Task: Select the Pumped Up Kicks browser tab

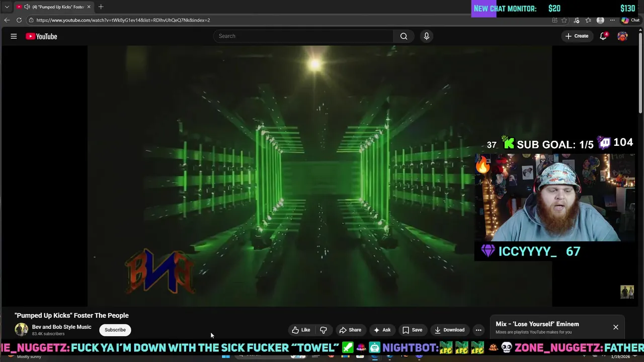Action: point(53,7)
